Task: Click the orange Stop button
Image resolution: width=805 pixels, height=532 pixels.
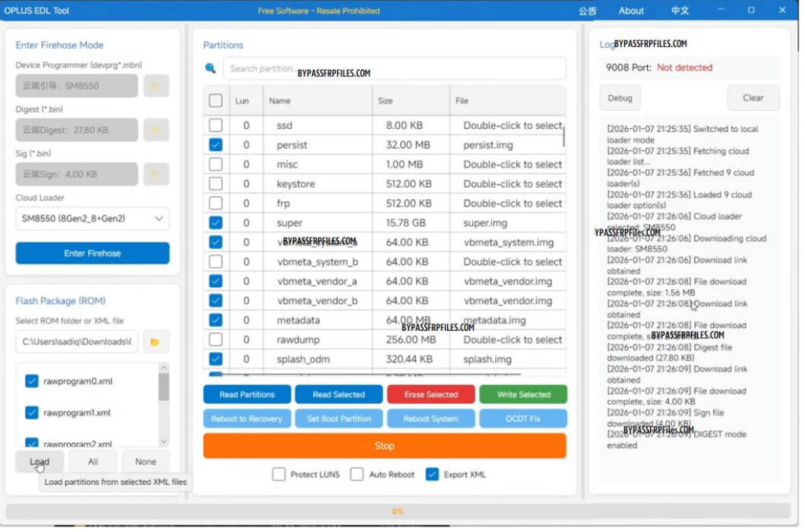Action: point(385,446)
